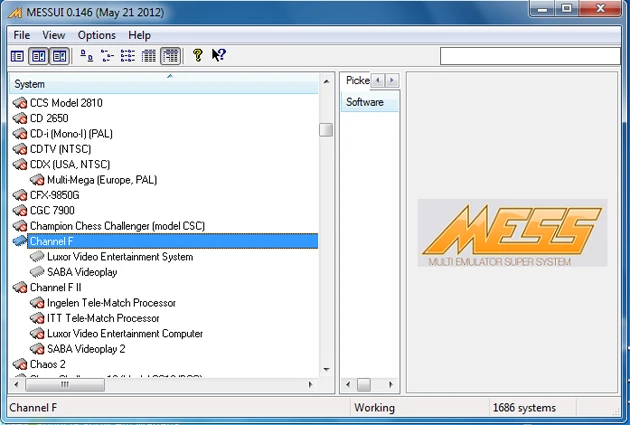
Task: Select Ingelen Tele-Match Processor
Action: tap(111, 302)
